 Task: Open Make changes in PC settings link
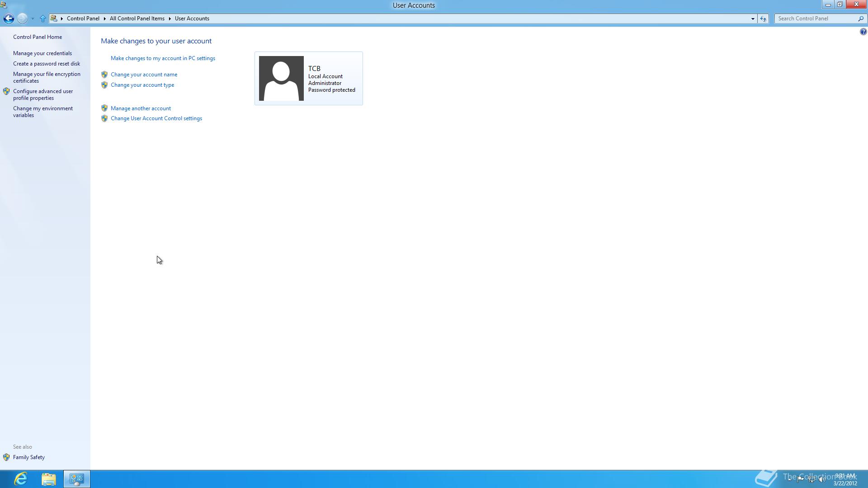pyautogui.click(x=163, y=58)
